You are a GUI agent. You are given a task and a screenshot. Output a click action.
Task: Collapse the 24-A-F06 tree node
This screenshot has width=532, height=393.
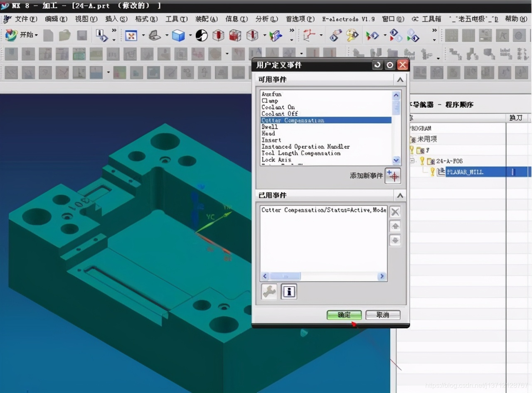click(x=413, y=161)
